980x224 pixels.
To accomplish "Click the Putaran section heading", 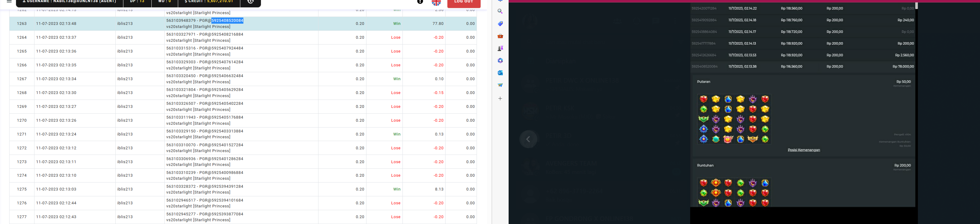I will pos(703,82).
